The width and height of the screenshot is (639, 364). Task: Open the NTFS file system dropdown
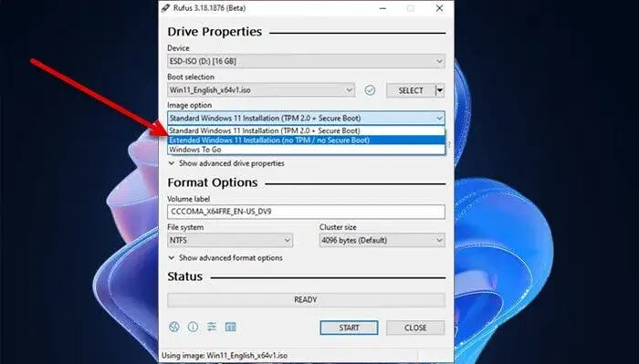[230, 240]
